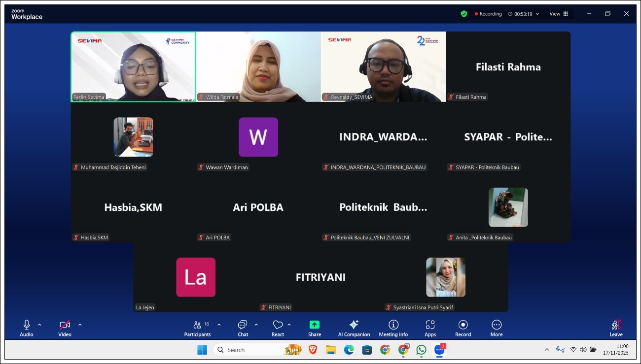
Task: Click the green Share screen button
Action: pyautogui.click(x=315, y=328)
